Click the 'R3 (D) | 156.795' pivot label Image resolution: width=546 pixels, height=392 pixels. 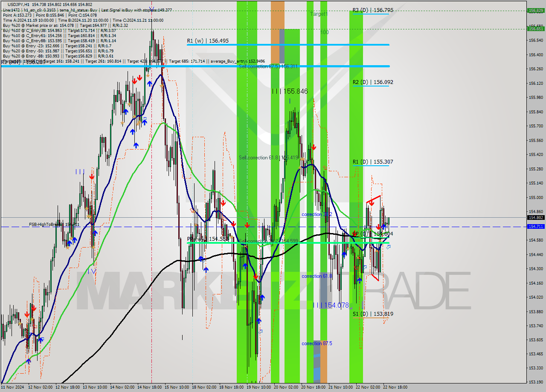click(x=373, y=10)
